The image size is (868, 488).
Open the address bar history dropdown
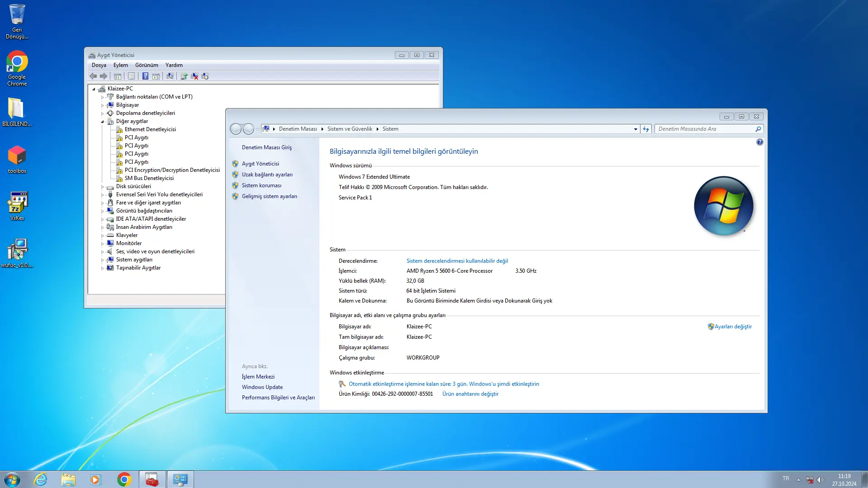point(636,129)
